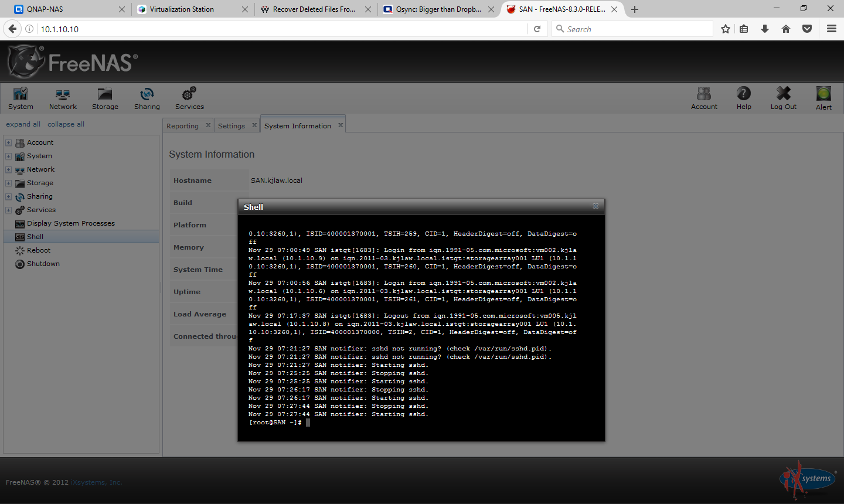The image size is (844, 504).
Task: Click the Log Out icon
Action: point(784,98)
